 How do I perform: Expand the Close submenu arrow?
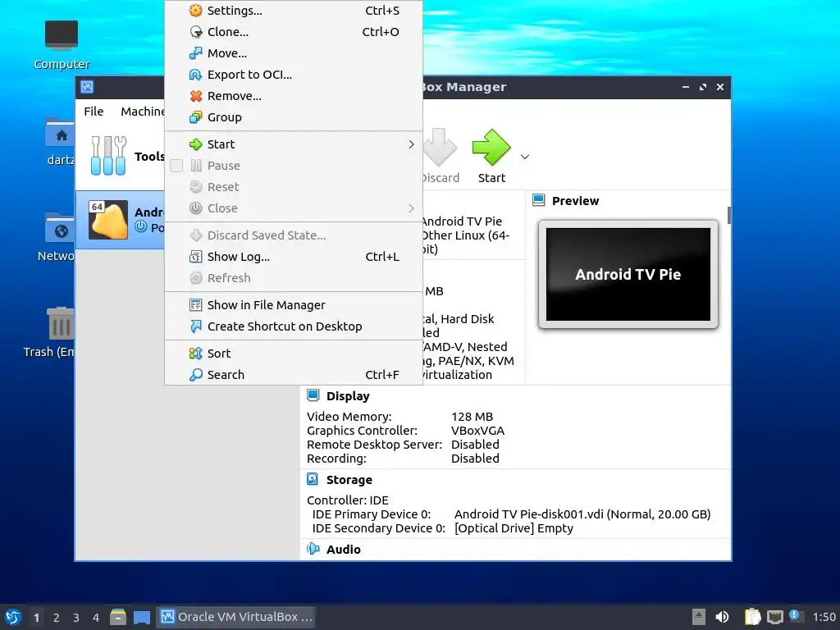click(x=411, y=208)
